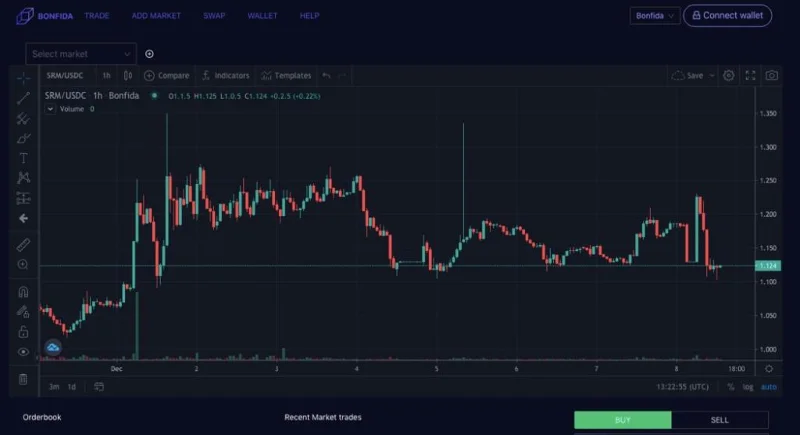Open the go to date calendar
Screen dimensions: 800x435
click(99, 387)
